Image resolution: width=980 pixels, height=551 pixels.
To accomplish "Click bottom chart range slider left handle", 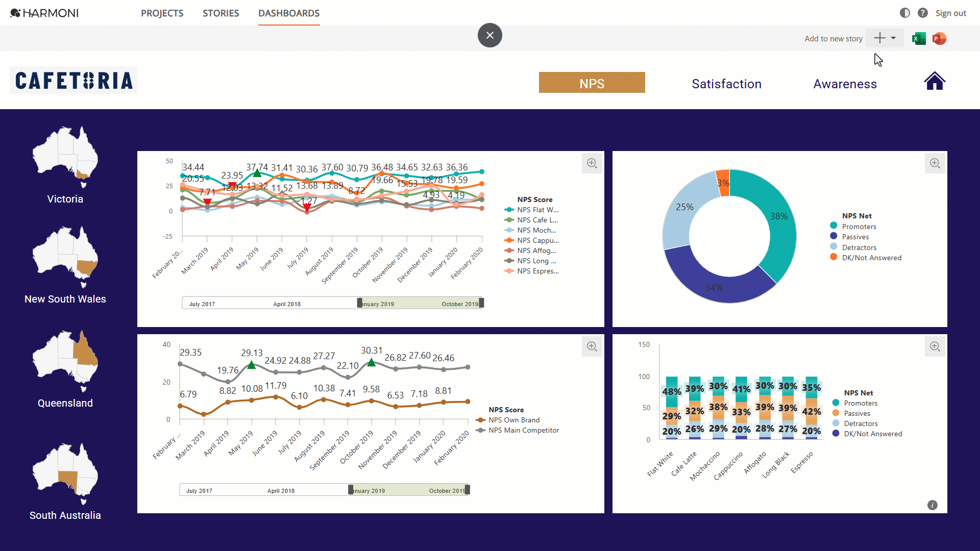I will click(351, 490).
